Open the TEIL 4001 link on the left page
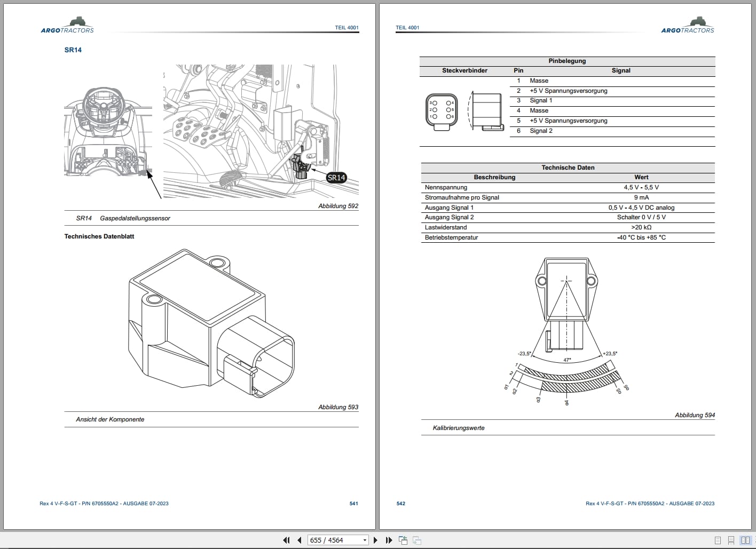756x549 pixels. pyautogui.click(x=346, y=27)
